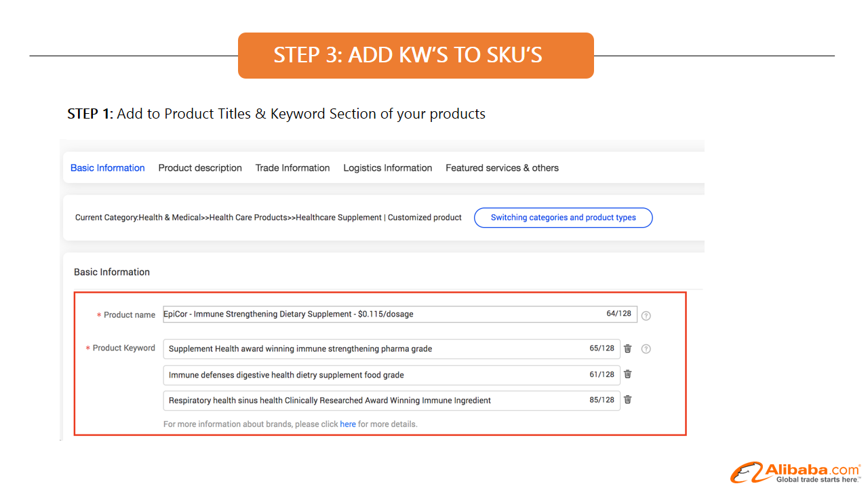This screenshot has height=488, width=868.
Task: Open the Basic Information tab
Action: click(108, 168)
